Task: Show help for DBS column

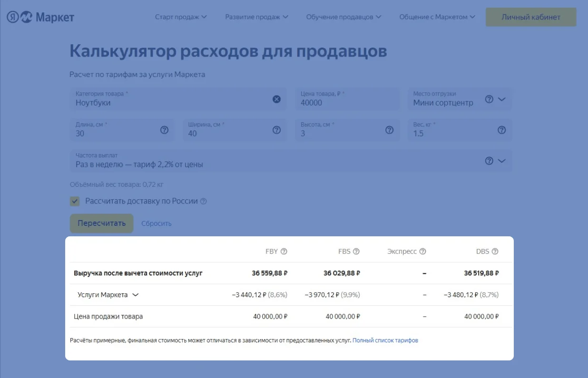Action: (495, 252)
